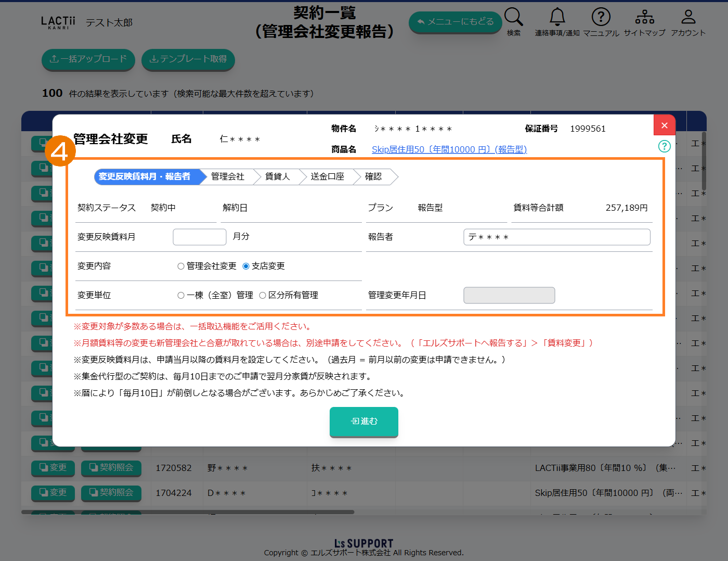Screen dimensions: 728x561
Task: Go to the 確認 step tab
Action: click(x=373, y=176)
